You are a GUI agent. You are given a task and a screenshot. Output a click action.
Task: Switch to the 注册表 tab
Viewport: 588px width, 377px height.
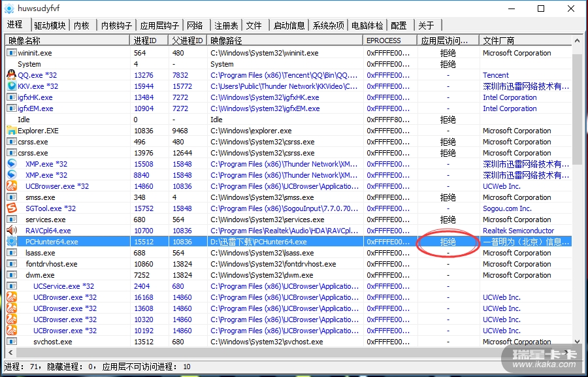(226, 25)
